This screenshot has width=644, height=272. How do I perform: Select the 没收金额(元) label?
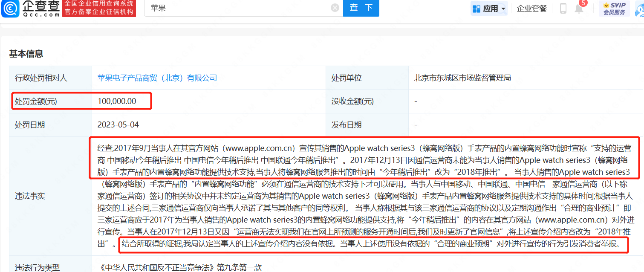[352, 101]
